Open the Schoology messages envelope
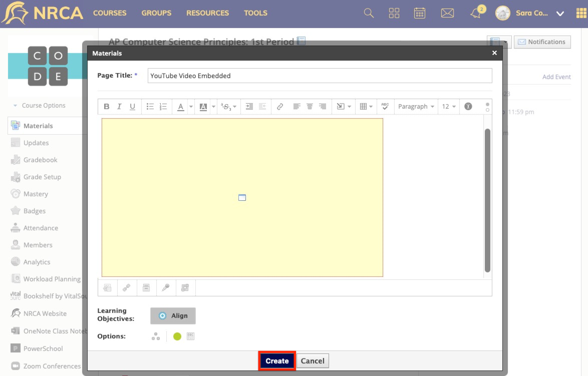 coord(447,13)
